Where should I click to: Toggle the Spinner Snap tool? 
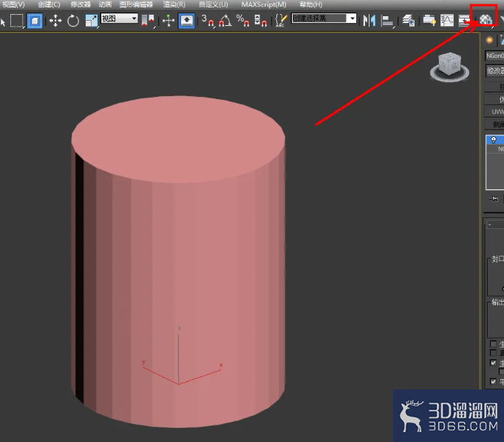tap(260, 21)
